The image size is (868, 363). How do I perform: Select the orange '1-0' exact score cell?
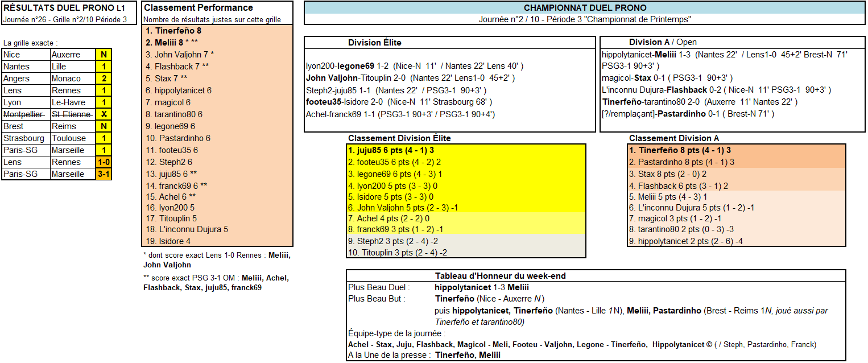point(104,162)
